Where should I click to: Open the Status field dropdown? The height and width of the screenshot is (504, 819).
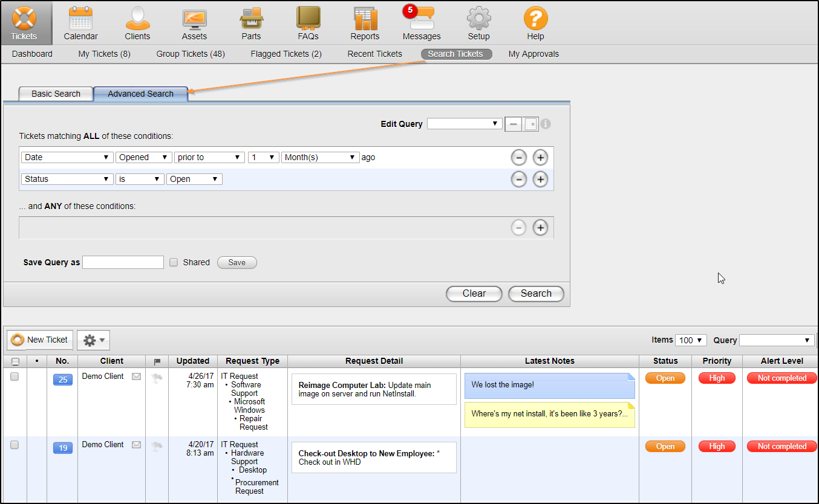pos(67,179)
